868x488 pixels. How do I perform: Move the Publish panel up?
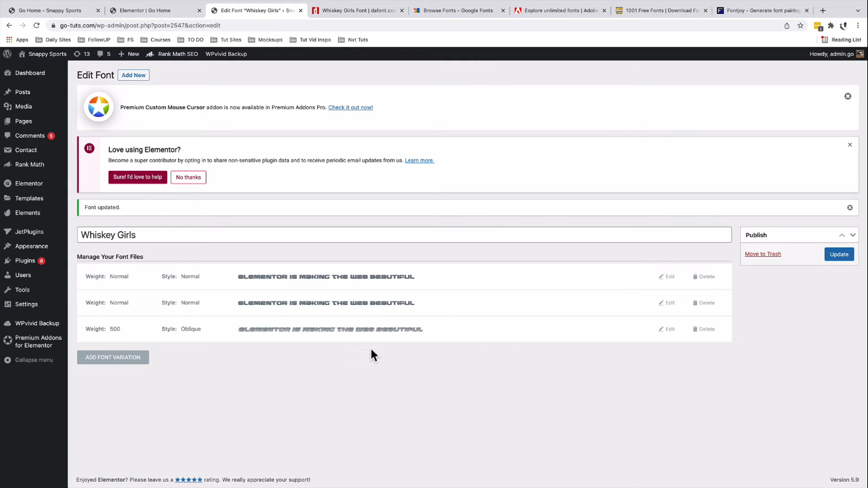coord(842,235)
